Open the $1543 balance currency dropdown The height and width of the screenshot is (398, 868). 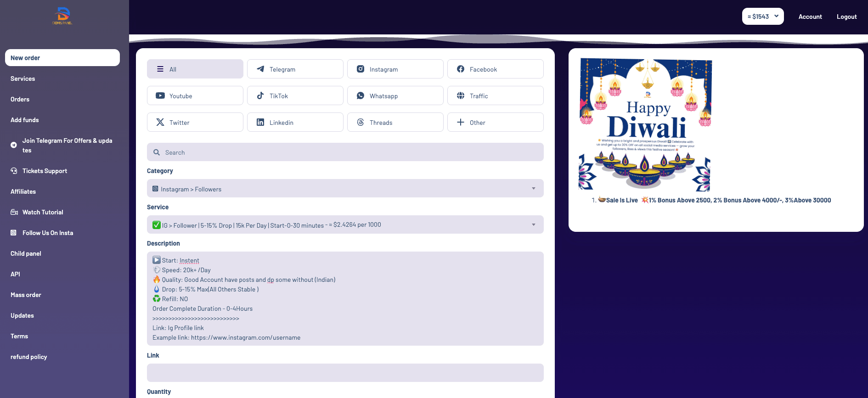coord(762,17)
